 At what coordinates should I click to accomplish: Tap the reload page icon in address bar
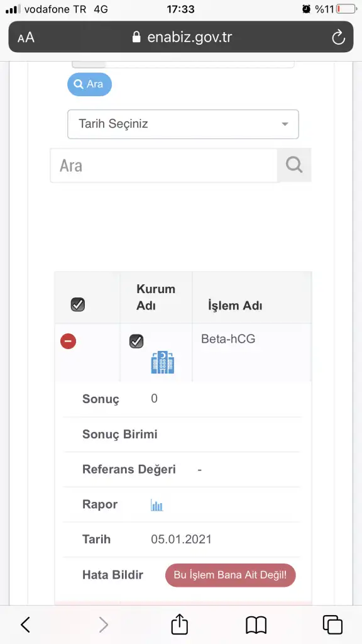[x=338, y=37]
